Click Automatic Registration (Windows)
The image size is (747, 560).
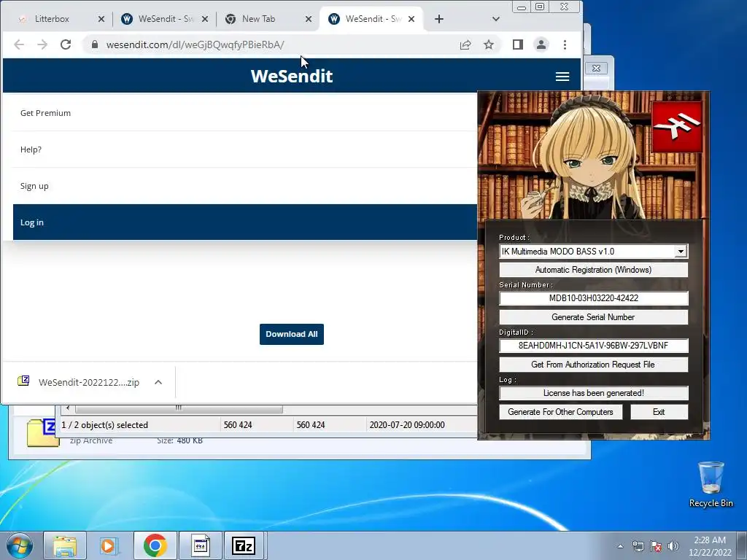pyautogui.click(x=594, y=270)
